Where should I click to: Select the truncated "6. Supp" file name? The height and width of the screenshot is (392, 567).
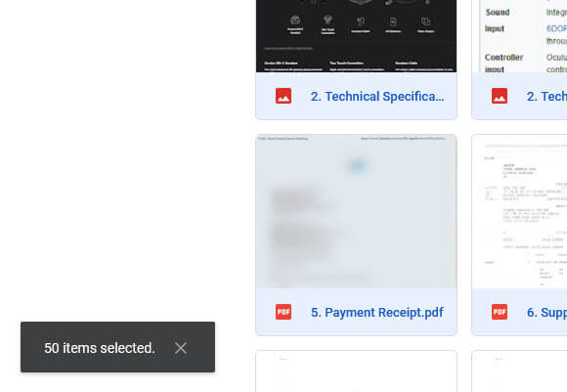click(x=546, y=313)
